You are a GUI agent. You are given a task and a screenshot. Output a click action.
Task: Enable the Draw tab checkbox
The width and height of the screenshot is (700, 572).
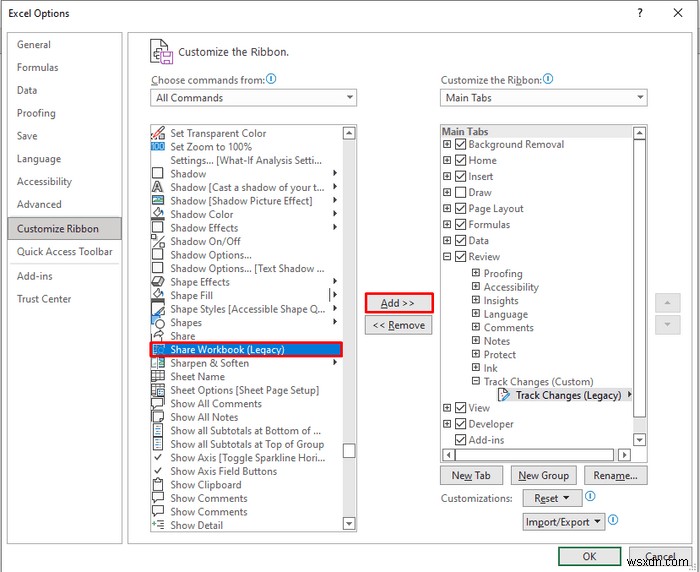click(460, 192)
